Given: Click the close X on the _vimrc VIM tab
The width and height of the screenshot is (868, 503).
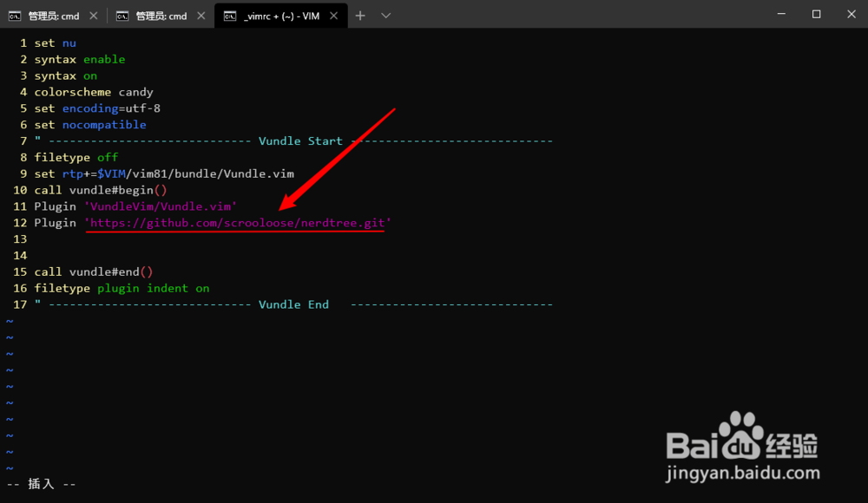Looking at the screenshot, I should (x=333, y=15).
